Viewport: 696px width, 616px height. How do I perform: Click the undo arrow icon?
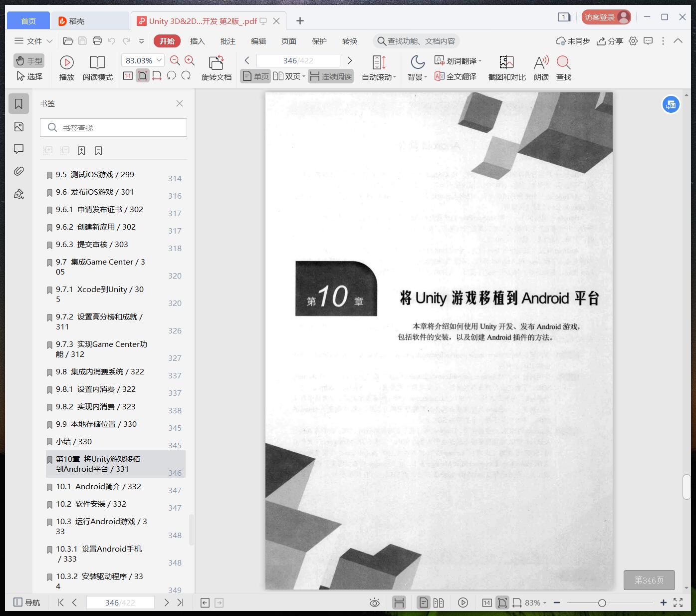112,41
